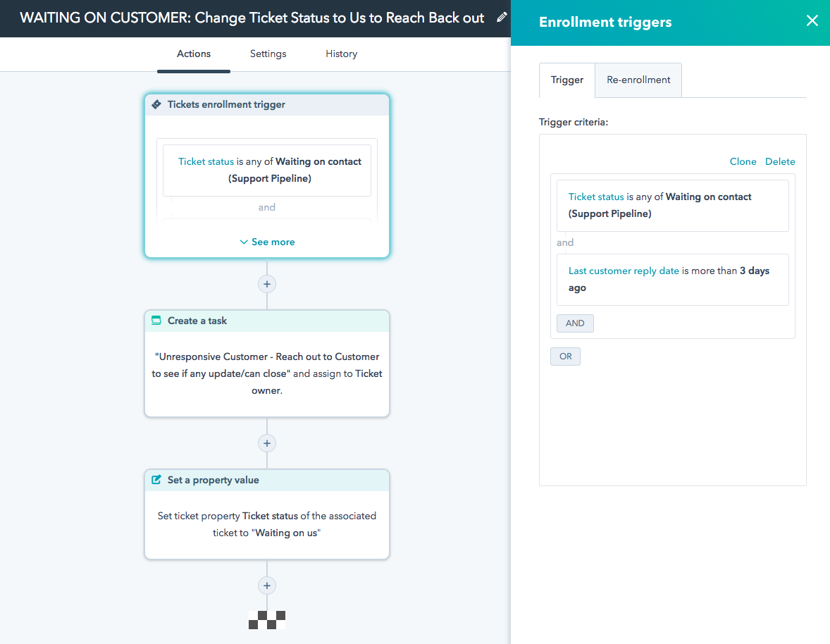Click the Create a task card icon
The height and width of the screenshot is (644, 830).
click(x=156, y=321)
